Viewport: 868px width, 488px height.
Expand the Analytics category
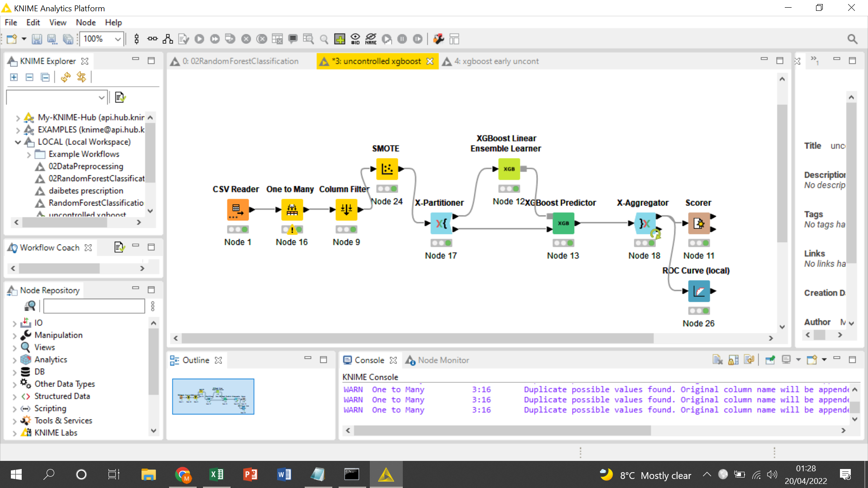(x=14, y=360)
